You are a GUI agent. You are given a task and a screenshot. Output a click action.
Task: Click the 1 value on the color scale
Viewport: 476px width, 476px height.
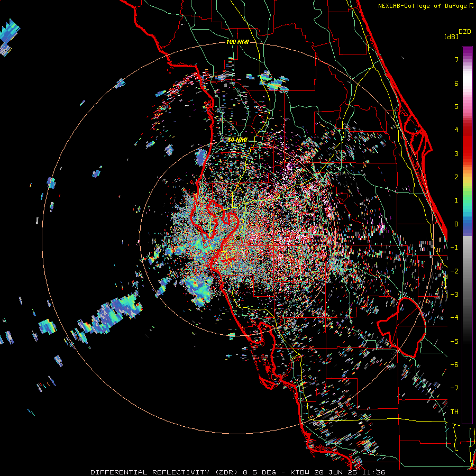coord(456,200)
